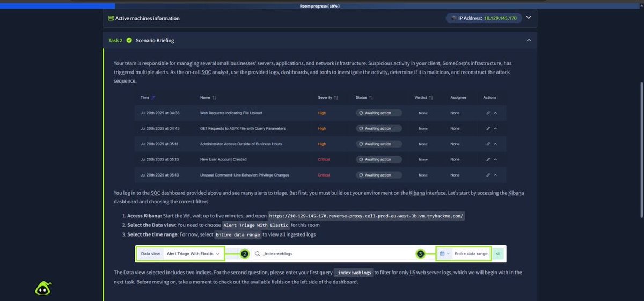Click the Alert Triage With Elastic inline code text
The image size is (644, 301).
pos(255,225)
